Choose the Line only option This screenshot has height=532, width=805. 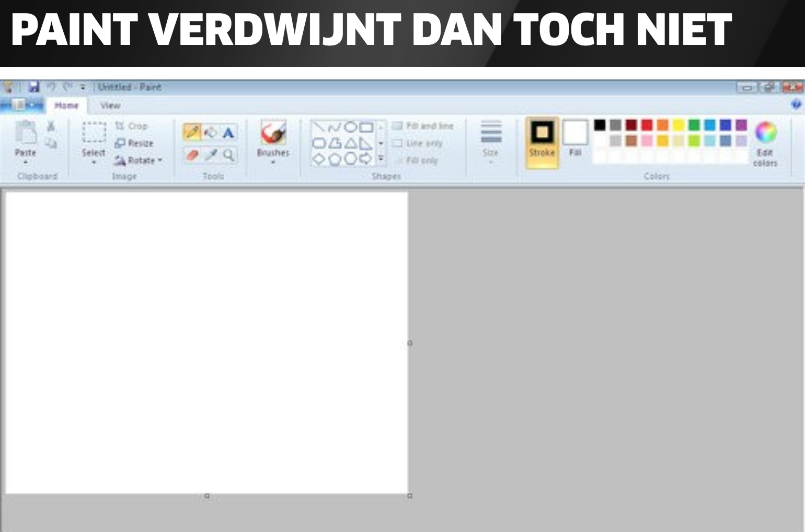[x=418, y=143]
